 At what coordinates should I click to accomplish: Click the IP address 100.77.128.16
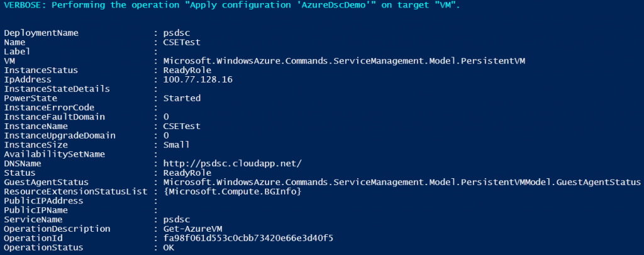192,79
